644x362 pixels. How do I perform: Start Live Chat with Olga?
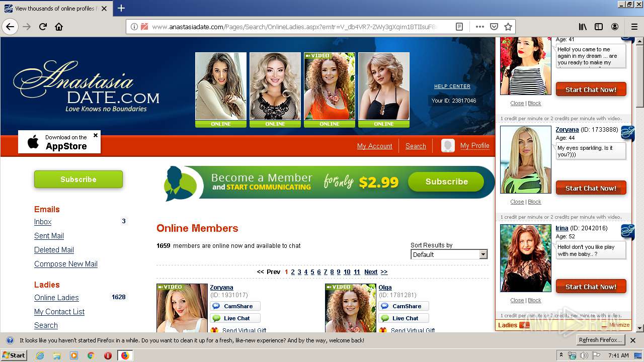[404, 318]
